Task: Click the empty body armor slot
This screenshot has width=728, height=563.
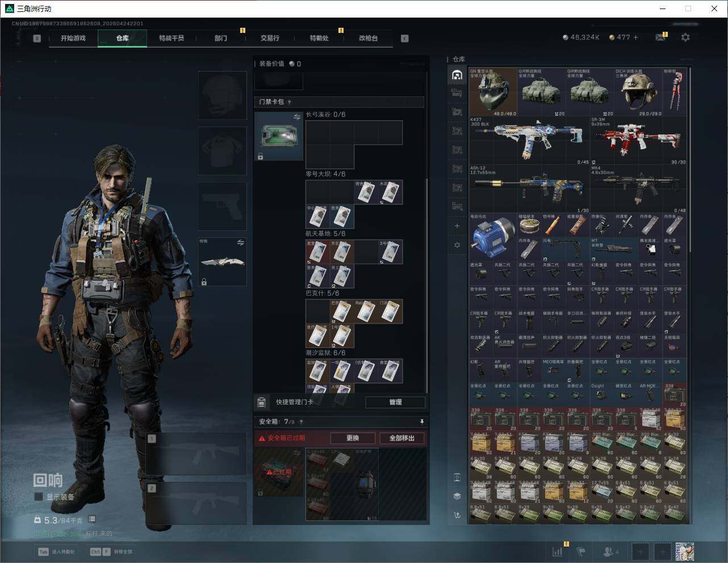Action: click(222, 150)
